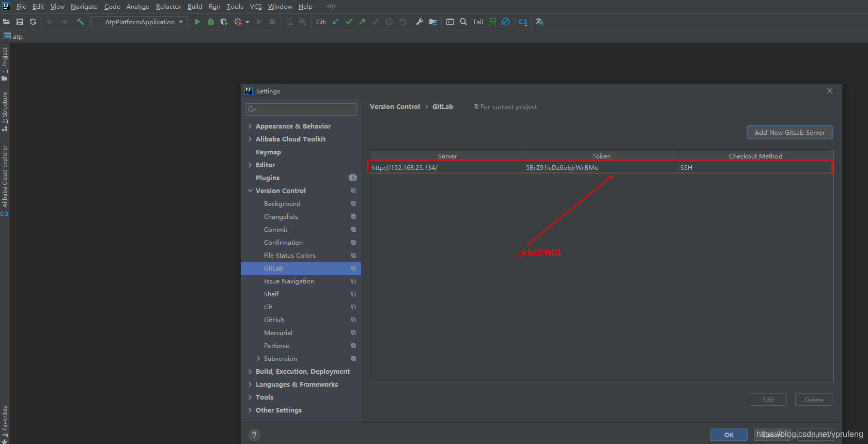Open the Build menu

(195, 6)
